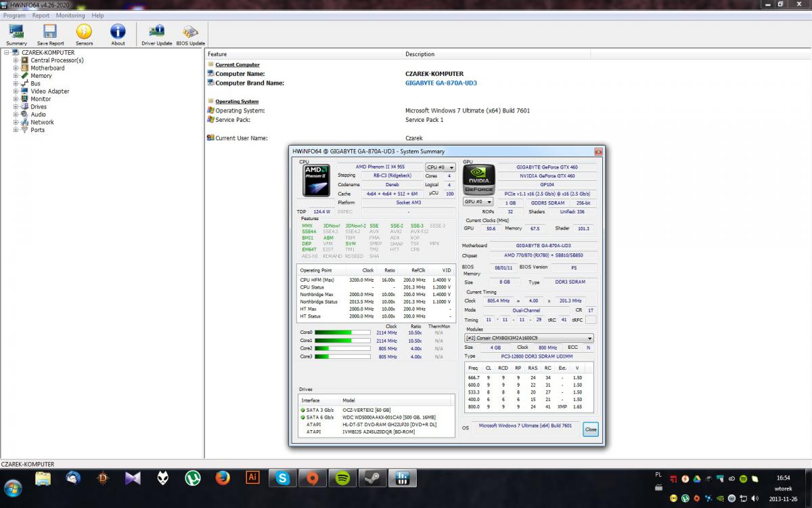Click the NVIDIA GeForce logo

[x=479, y=180]
